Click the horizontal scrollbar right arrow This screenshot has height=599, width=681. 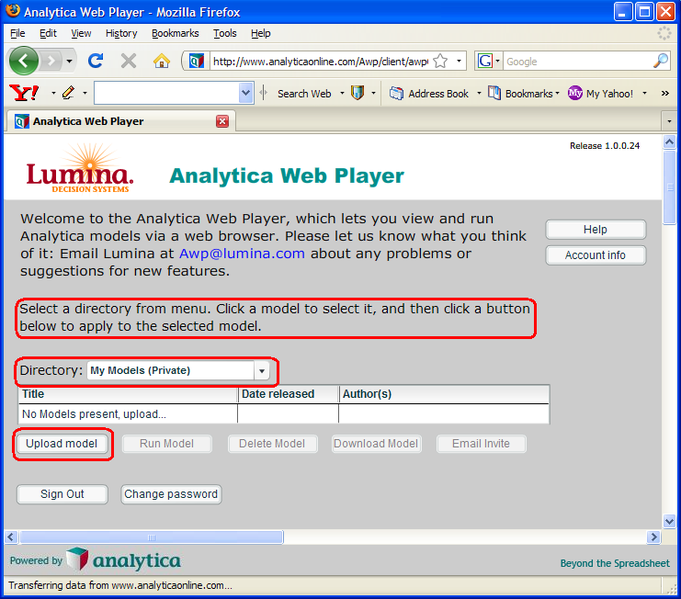coord(653,537)
